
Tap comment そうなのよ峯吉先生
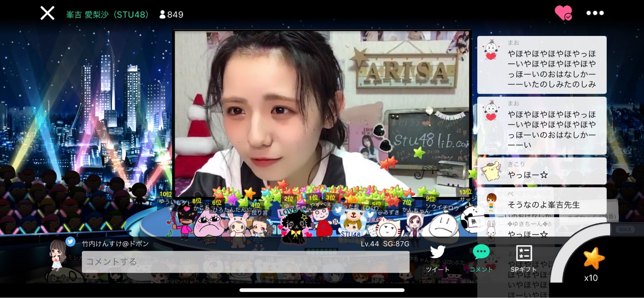pos(542,201)
